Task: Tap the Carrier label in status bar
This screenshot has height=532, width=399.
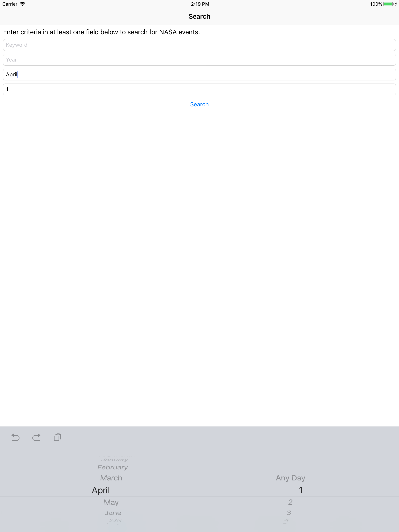Action: (x=10, y=4)
